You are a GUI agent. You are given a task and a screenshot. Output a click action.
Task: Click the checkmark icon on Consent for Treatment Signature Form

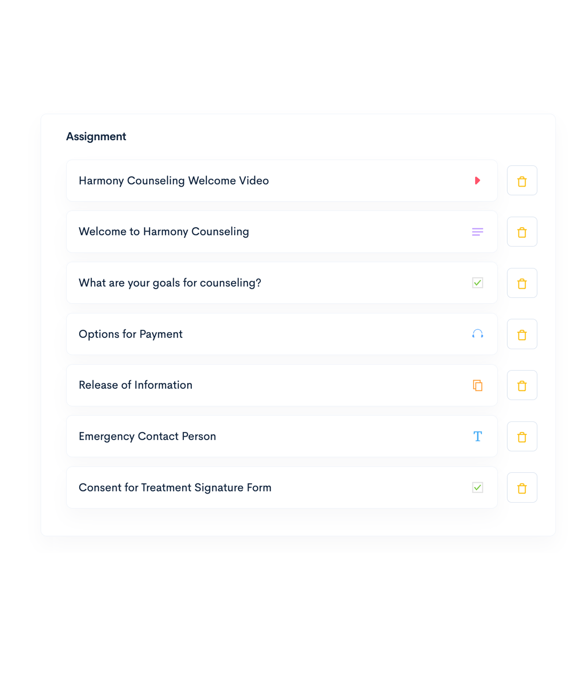click(477, 487)
